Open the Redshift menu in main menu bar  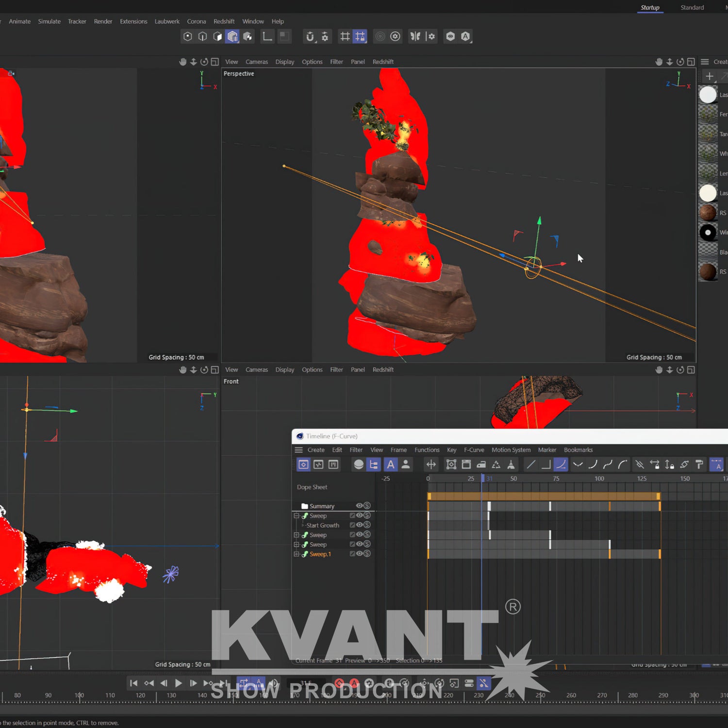point(224,21)
